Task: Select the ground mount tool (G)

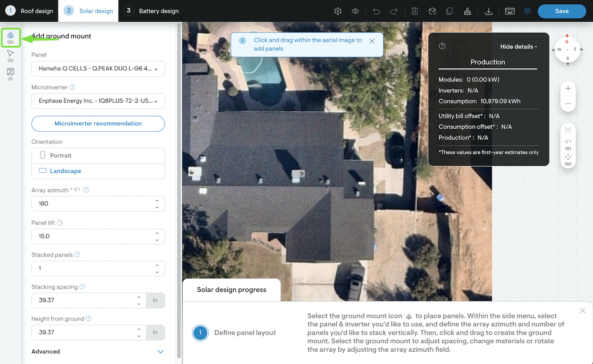Action: 10,38
